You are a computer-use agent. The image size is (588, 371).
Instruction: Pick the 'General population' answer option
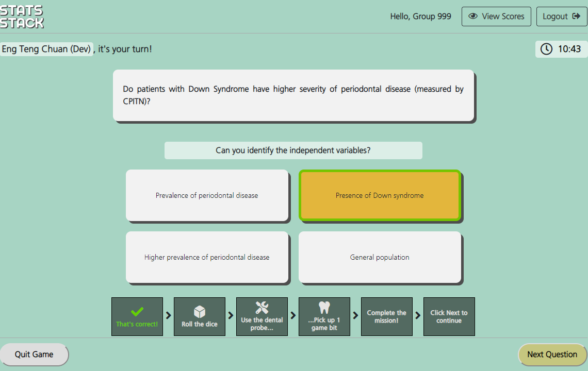pyautogui.click(x=380, y=257)
